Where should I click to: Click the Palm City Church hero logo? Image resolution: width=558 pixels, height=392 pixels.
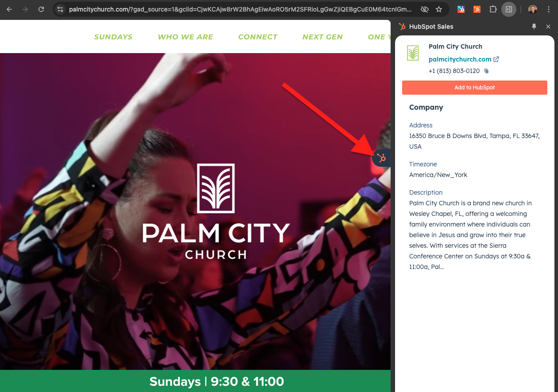point(216,211)
